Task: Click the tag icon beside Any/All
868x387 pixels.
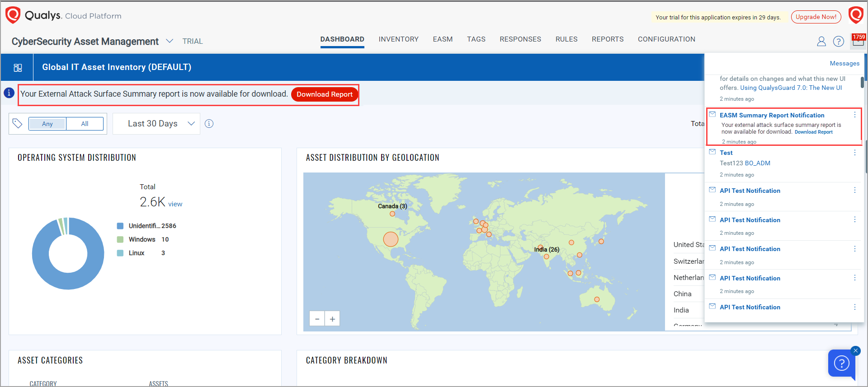Action: [x=18, y=123]
